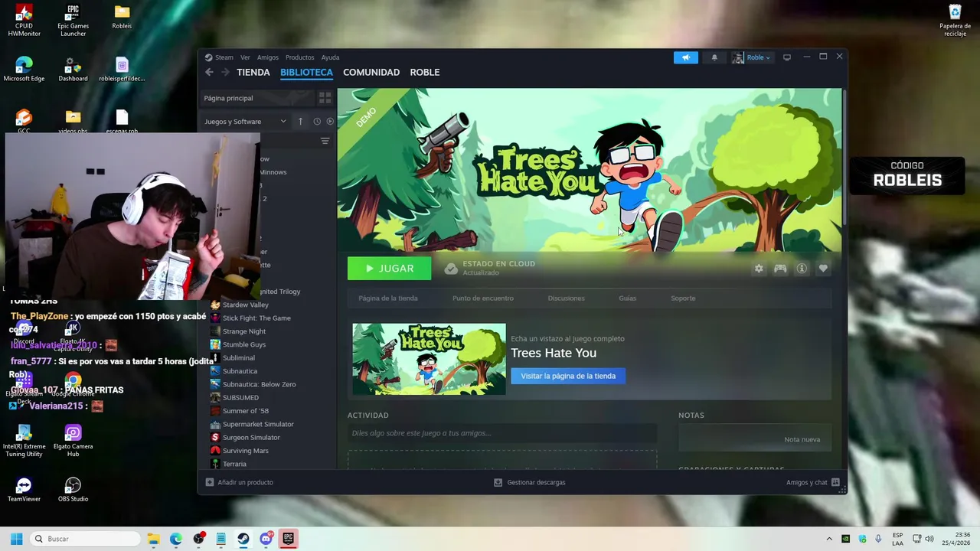Add Trees Hate You to favorites heart
The height and width of the screenshot is (551, 980).
coord(823,269)
